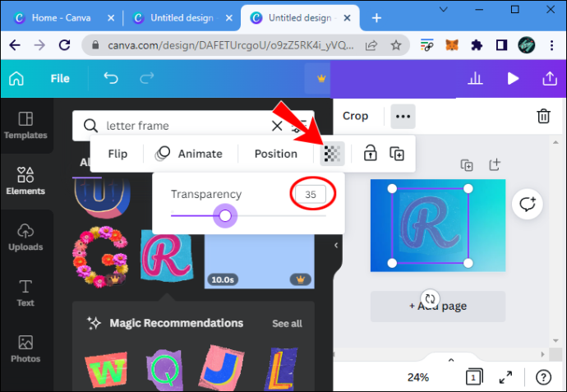
Task: Collapse the side panel using the arrow
Action: (x=336, y=245)
